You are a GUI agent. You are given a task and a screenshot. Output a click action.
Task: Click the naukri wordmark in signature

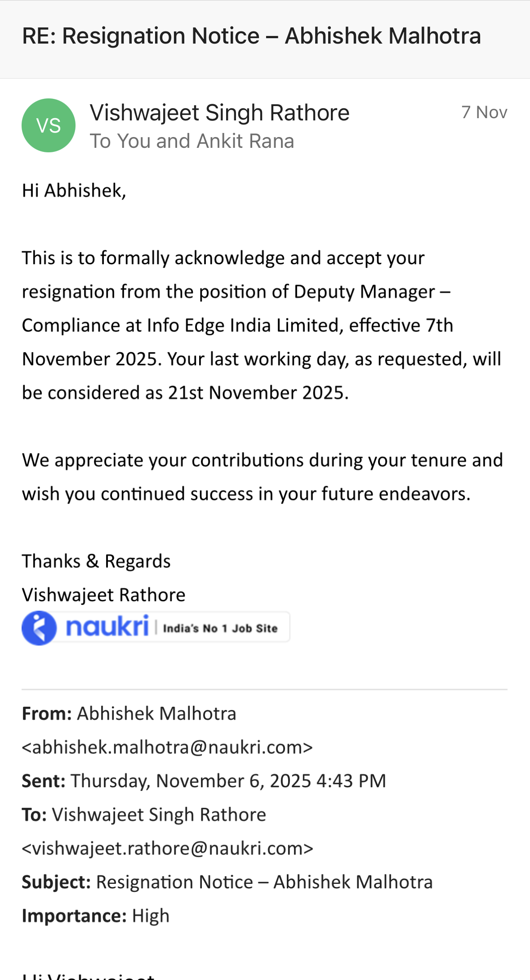[x=107, y=626]
